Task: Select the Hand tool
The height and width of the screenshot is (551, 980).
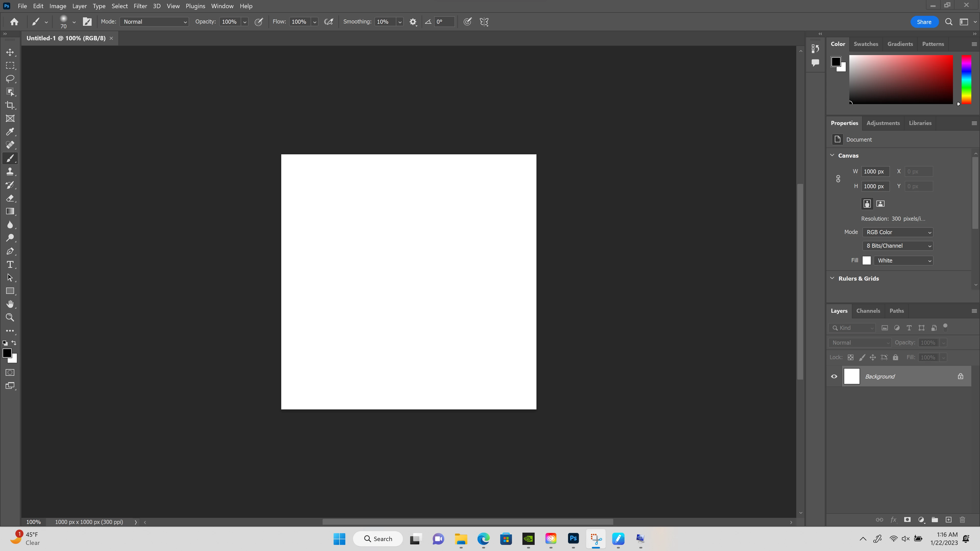Action: pyautogui.click(x=10, y=304)
